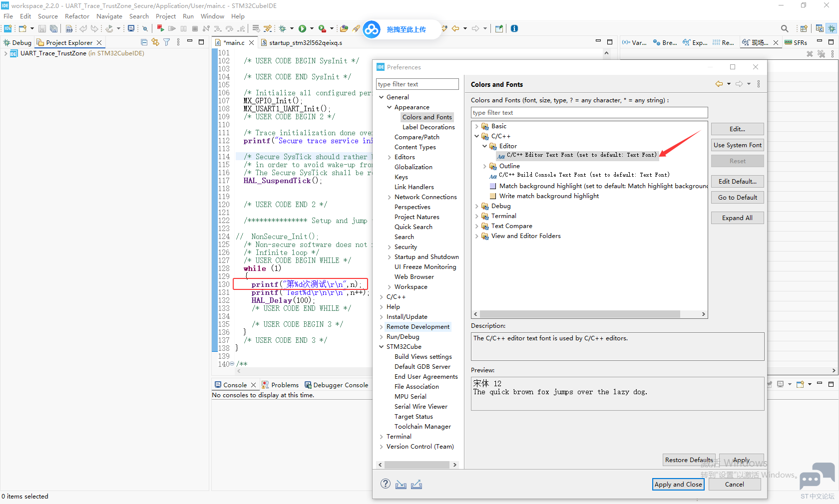Click the Suspend debug icon
Viewport: 839px width, 504px height.
click(x=183, y=29)
